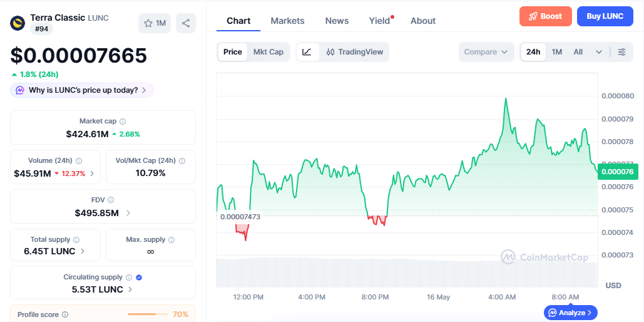Click the $495.85M FDV value

tap(97, 213)
